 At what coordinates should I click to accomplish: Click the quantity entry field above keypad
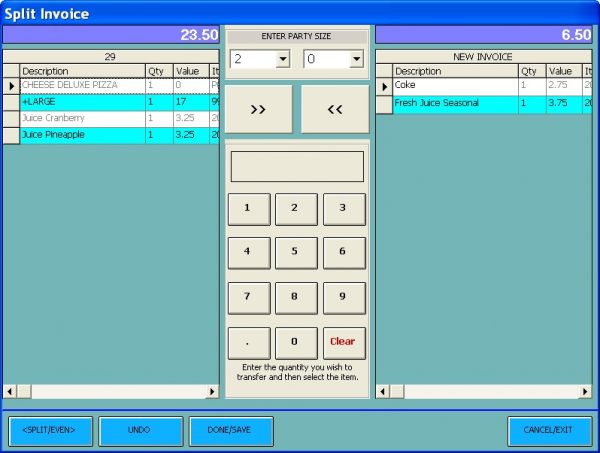297,167
